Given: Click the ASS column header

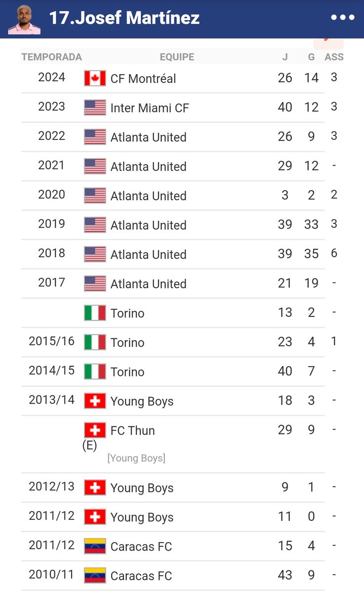Looking at the screenshot, I should (334, 57).
